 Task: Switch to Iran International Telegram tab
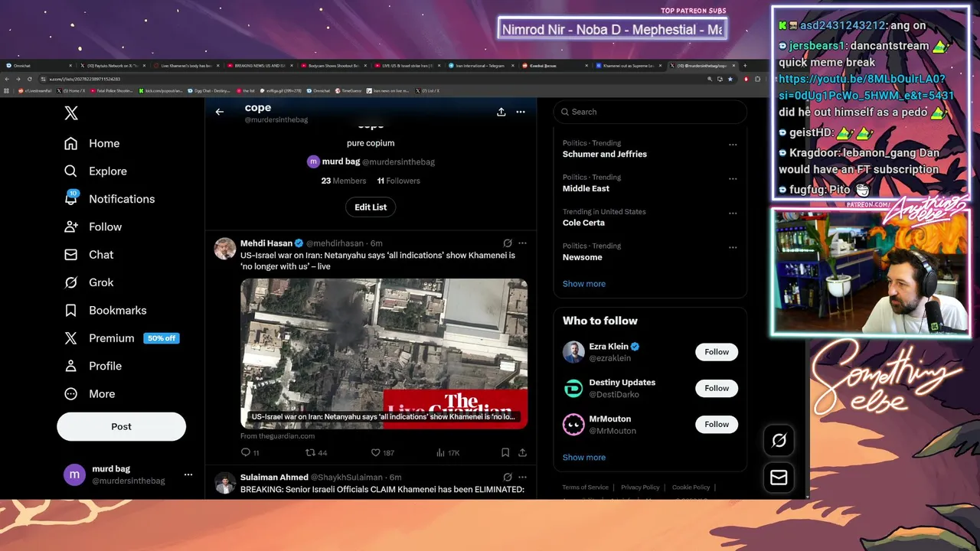coord(482,66)
